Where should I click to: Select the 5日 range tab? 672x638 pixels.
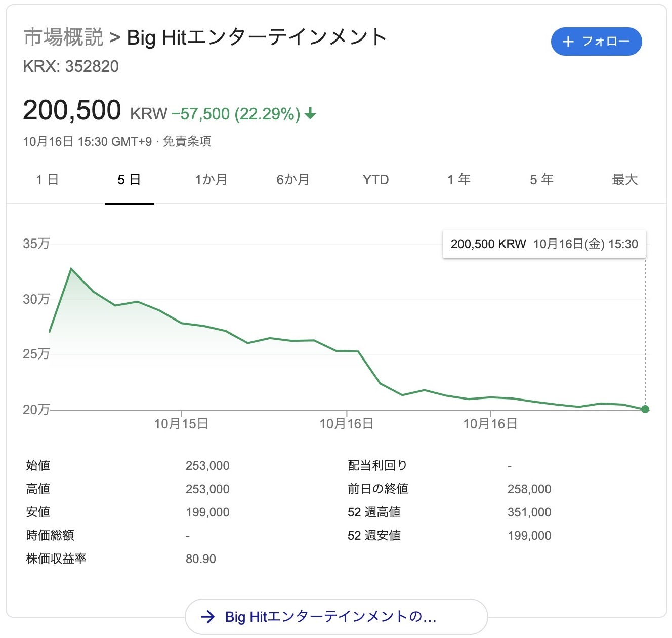coord(129,180)
